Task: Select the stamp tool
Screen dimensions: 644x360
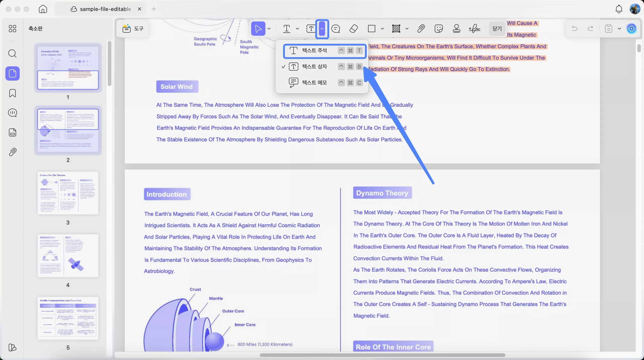Action: 456,29
